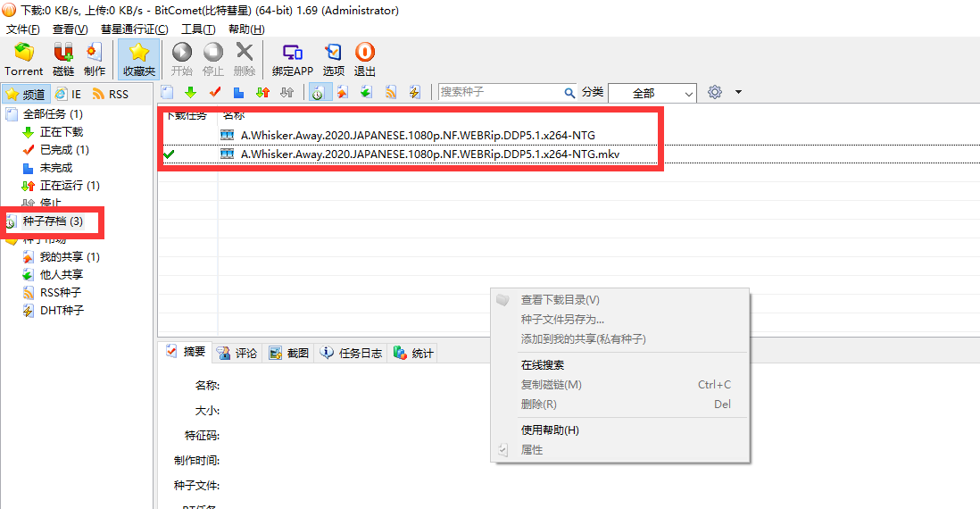This screenshot has height=509, width=980.
Task: Click the green-red arrows running filter icon
Action: [x=263, y=93]
